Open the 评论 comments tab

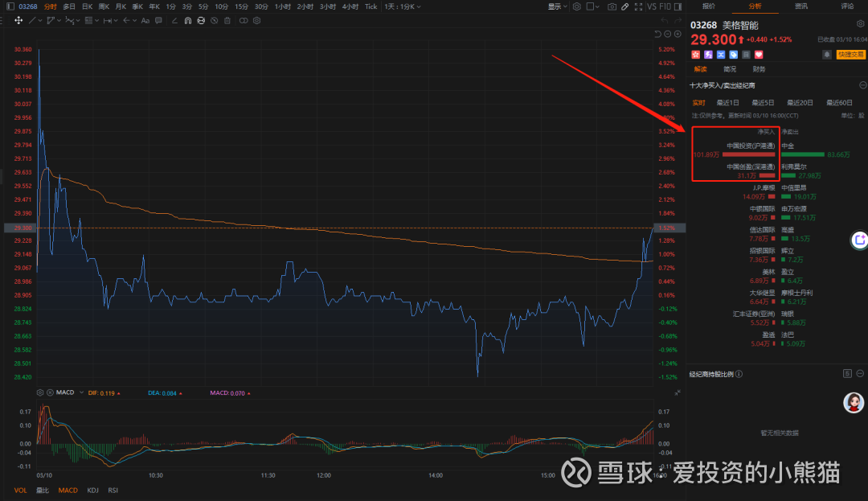[848, 6]
